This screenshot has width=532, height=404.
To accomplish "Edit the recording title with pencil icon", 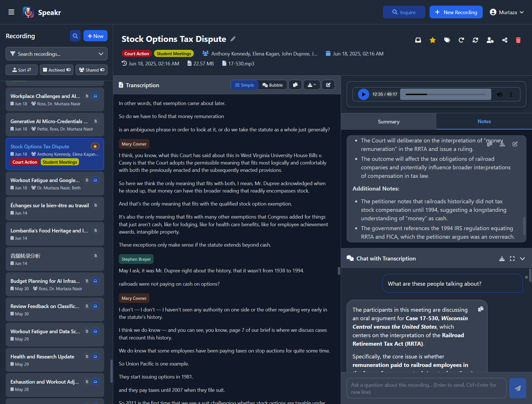I will (233, 39).
